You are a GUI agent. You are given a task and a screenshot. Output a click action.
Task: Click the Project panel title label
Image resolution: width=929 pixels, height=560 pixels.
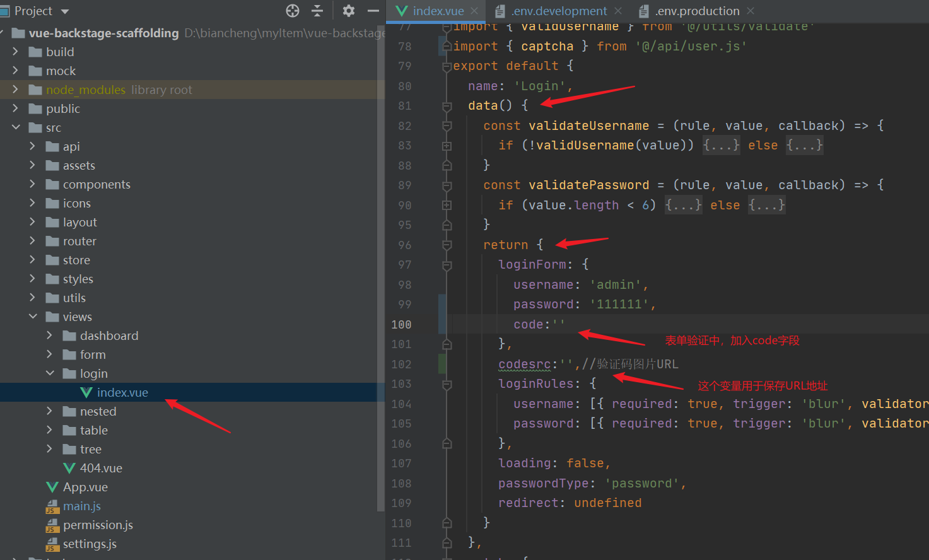[33, 11]
